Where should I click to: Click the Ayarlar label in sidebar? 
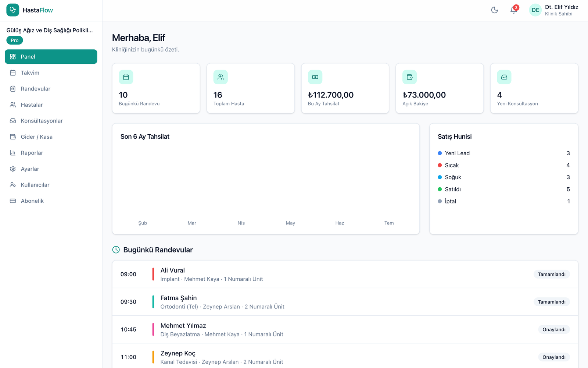[x=30, y=169]
